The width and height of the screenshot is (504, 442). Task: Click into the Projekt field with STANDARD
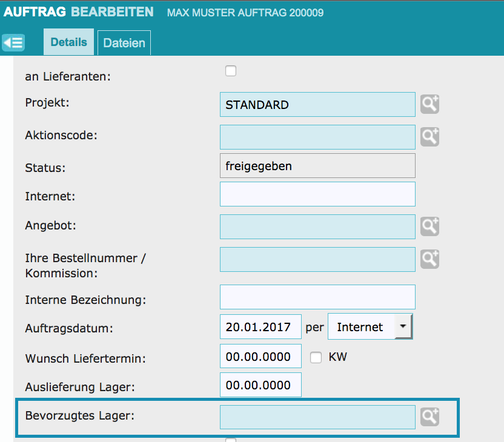(x=317, y=105)
